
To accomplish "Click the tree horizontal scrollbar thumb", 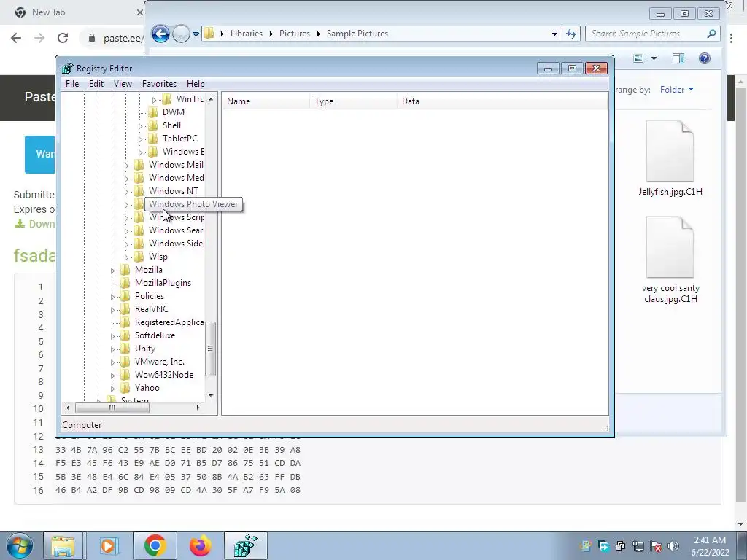I will pos(112,408).
